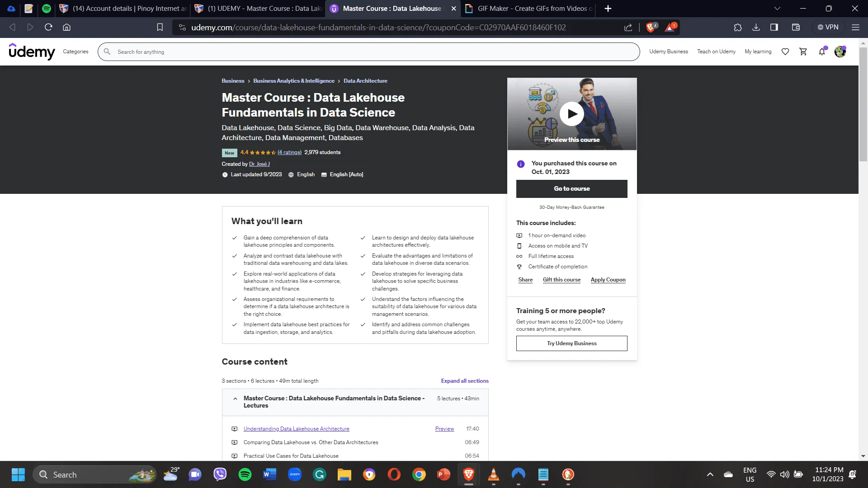This screenshot has width=868, height=488.
Task: Open the Spotify pinned tab
Action: pyautogui.click(x=47, y=9)
